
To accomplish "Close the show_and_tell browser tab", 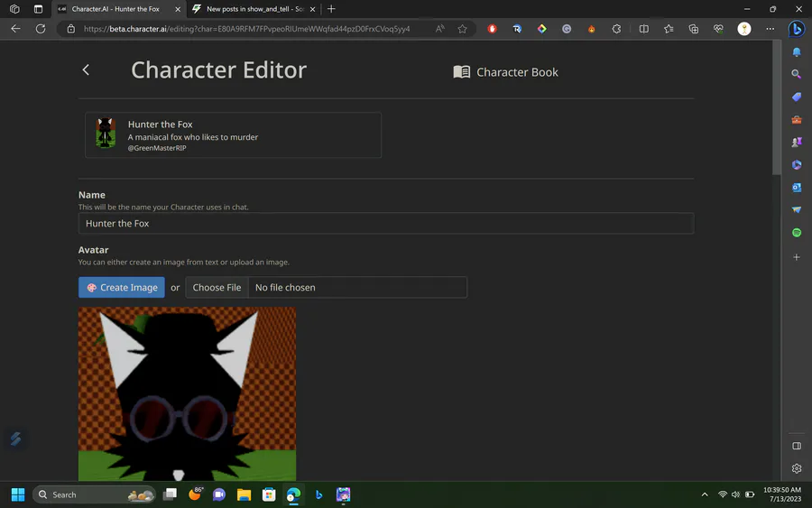I will (x=313, y=9).
